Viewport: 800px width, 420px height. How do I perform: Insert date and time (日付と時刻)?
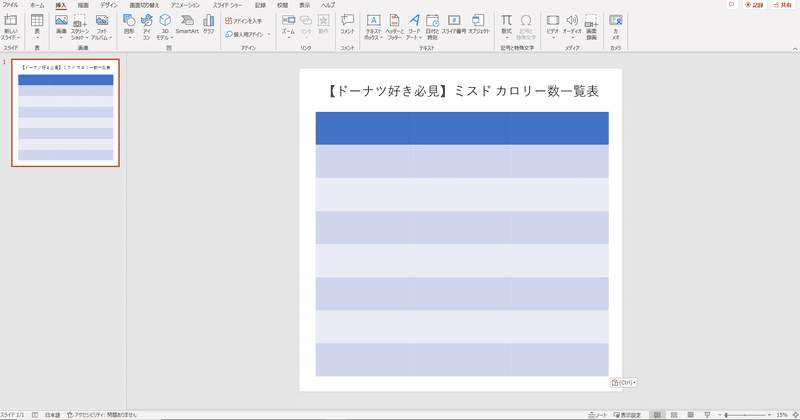tap(432, 27)
